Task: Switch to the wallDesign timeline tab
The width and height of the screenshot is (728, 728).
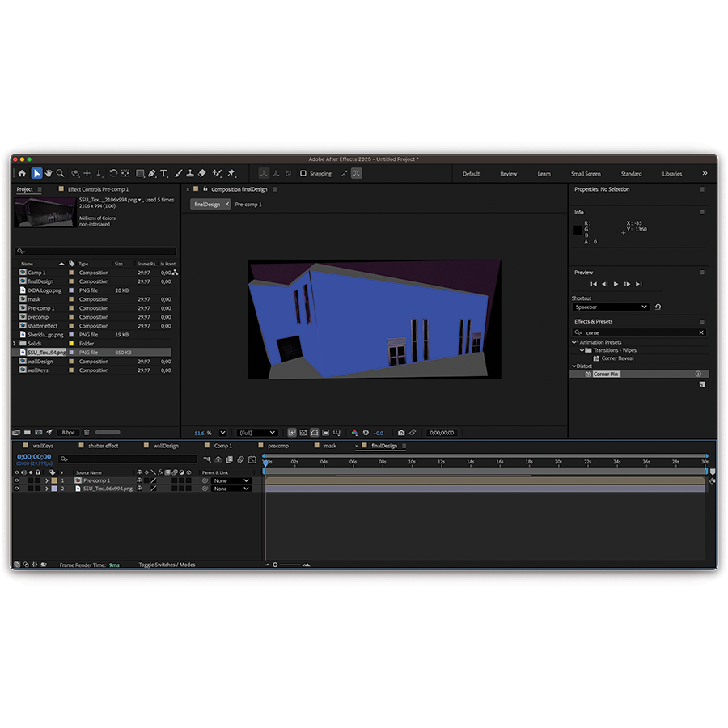Action: tap(166, 446)
